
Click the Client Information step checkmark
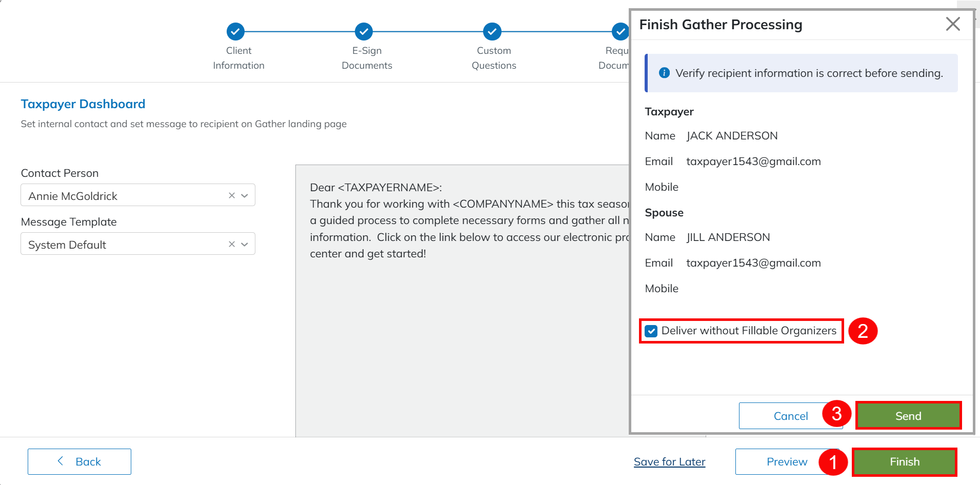[235, 32]
